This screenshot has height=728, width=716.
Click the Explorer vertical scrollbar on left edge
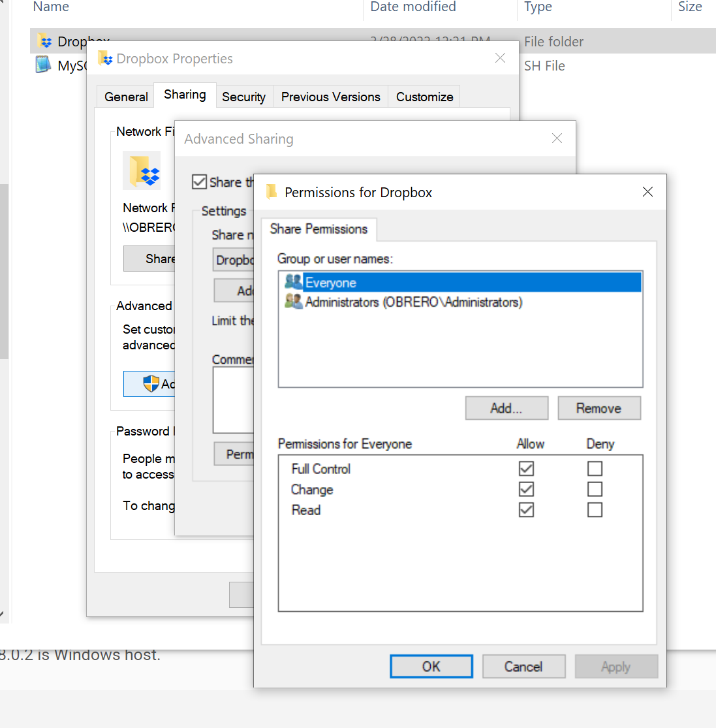pos(4,272)
